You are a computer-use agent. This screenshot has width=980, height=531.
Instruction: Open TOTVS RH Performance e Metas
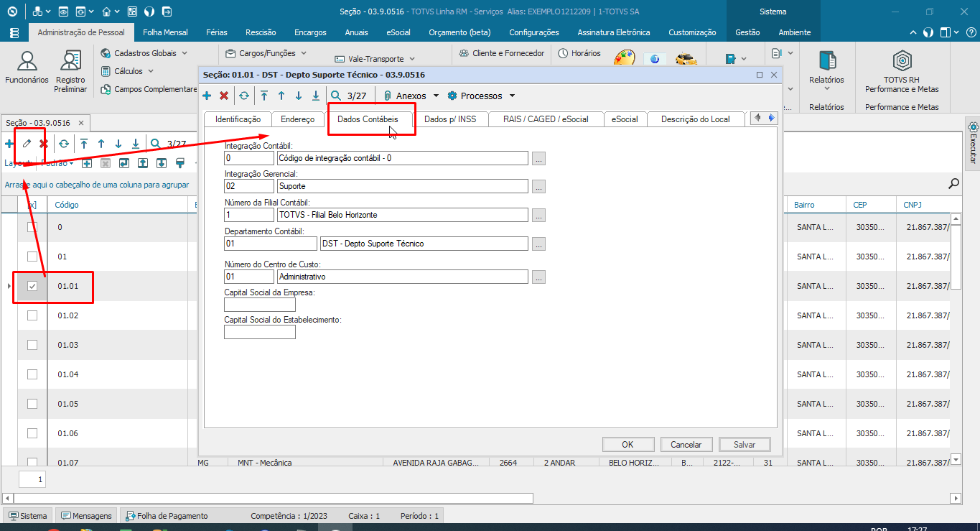pyautogui.click(x=902, y=71)
